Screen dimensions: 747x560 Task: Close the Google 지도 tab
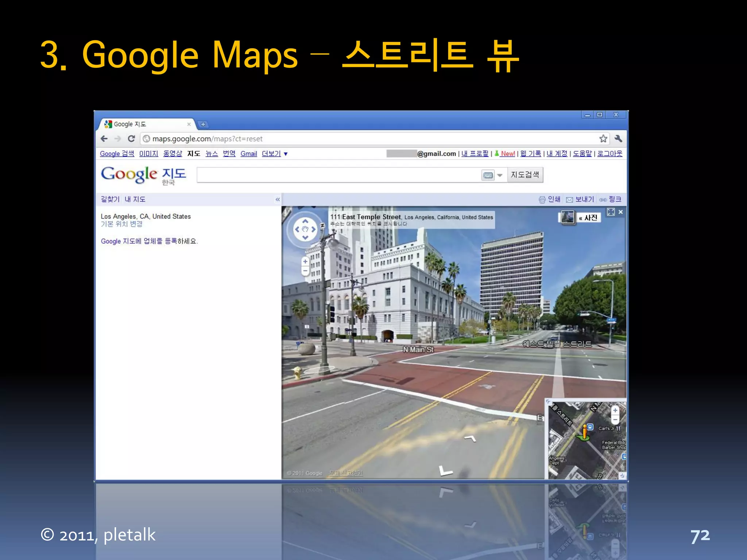(189, 124)
